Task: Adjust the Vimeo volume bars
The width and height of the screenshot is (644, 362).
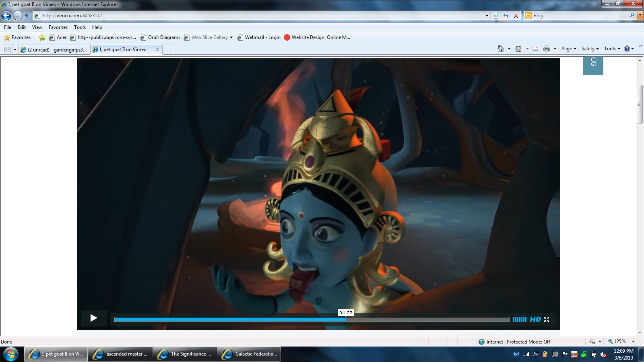Action: (x=520, y=319)
